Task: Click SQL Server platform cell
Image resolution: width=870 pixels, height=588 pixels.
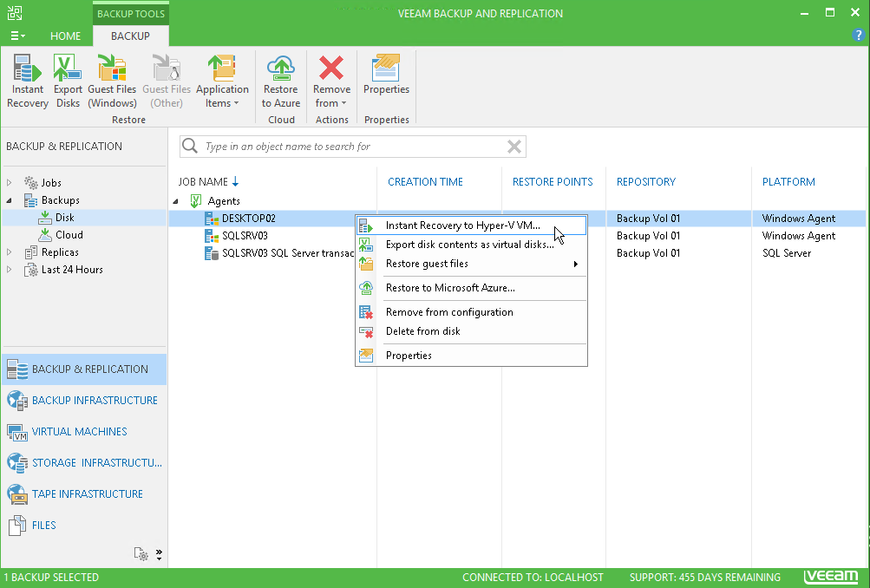Action: click(786, 253)
